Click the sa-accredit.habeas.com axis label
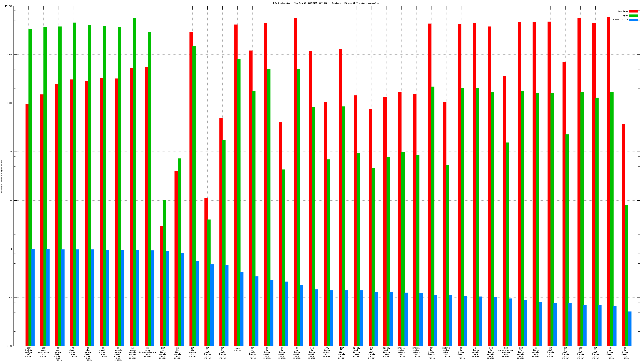This screenshot has width=644, height=362. tap(506, 352)
